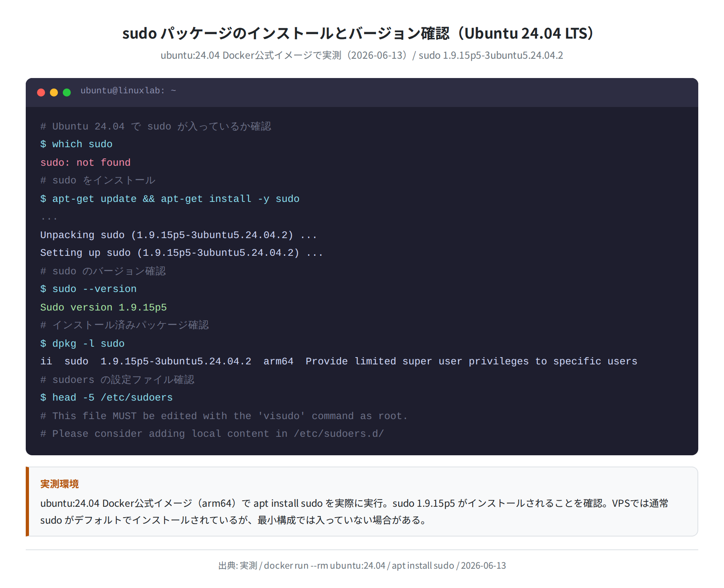Click the red close dot in terminal header
This screenshot has width=724, height=588.
tap(41, 93)
